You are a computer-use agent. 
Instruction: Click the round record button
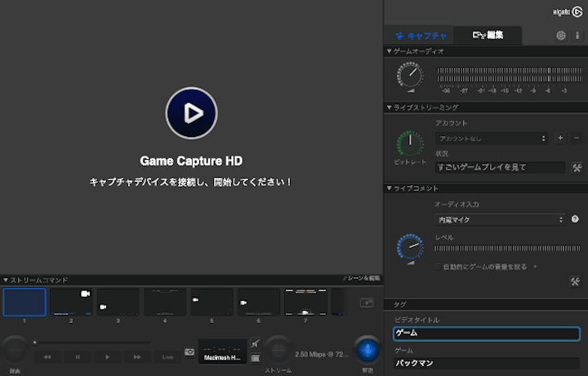(15, 350)
